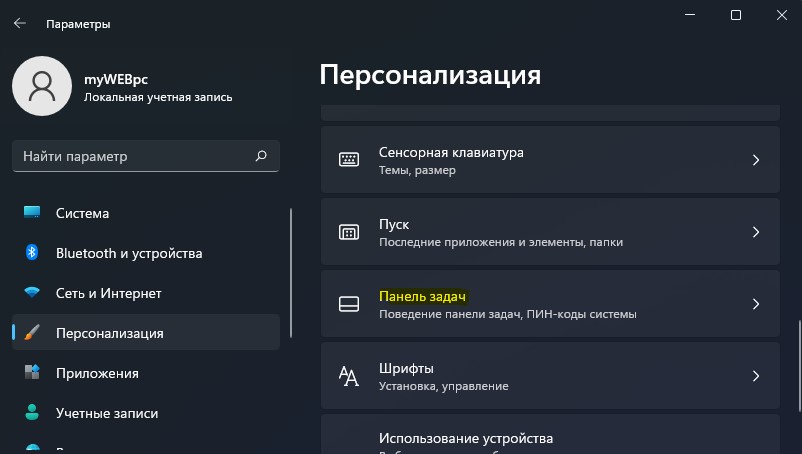Click the Система monitor icon
Viewport: 802px width, 454px height.
click(32, 212)
